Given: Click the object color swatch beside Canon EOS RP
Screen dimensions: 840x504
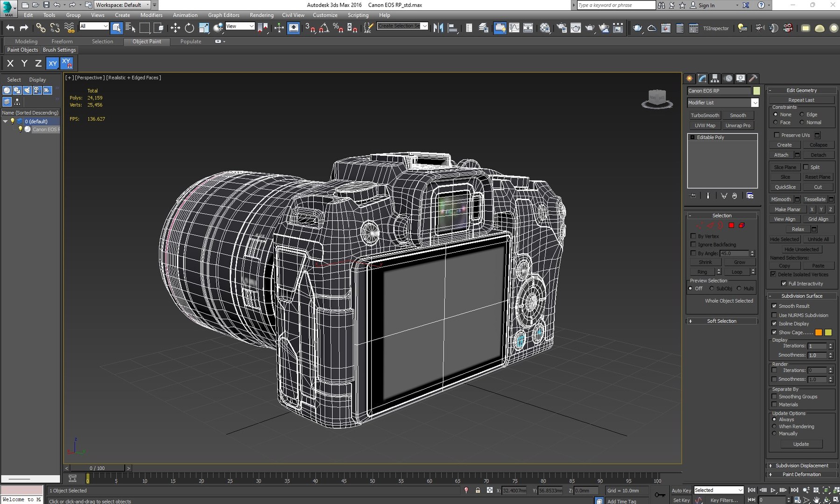Looking at the screenshot, I should pos(756,91).
